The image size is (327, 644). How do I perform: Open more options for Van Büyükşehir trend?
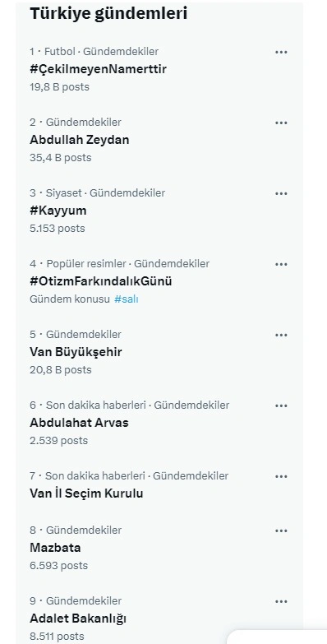pyautogui.click(x=281, y=335)
